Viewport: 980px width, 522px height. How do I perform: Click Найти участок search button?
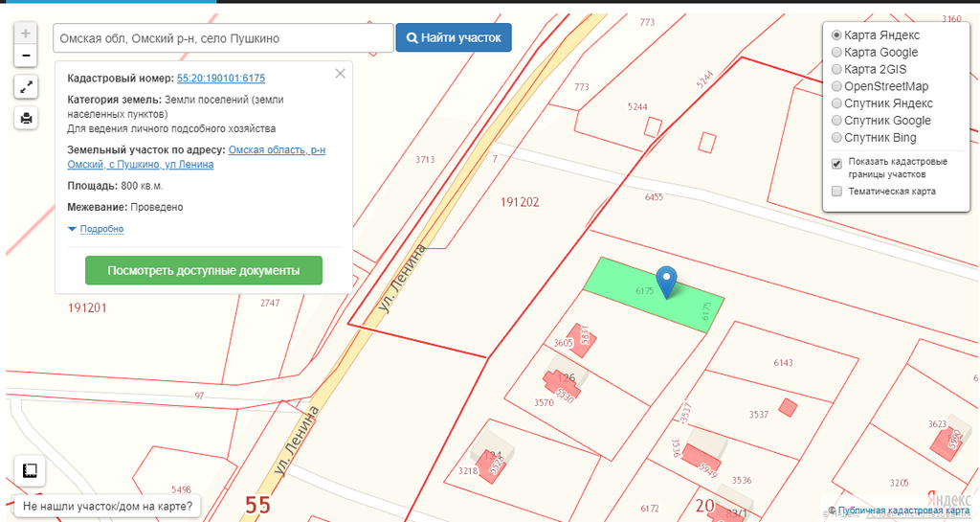[x=453, y=37]
